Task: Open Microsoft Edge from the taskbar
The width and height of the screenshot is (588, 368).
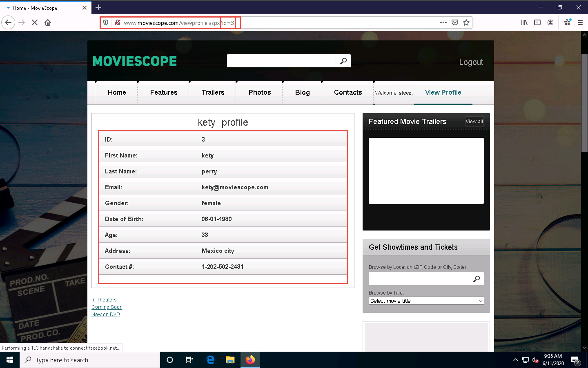Action: [x=210, y=360]
